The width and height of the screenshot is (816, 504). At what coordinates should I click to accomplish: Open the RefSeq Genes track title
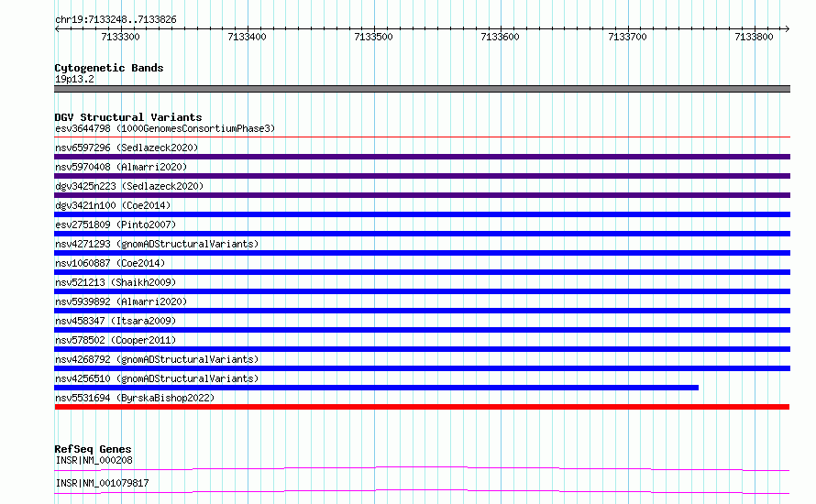pyautogui.click(x=93, y=449)
